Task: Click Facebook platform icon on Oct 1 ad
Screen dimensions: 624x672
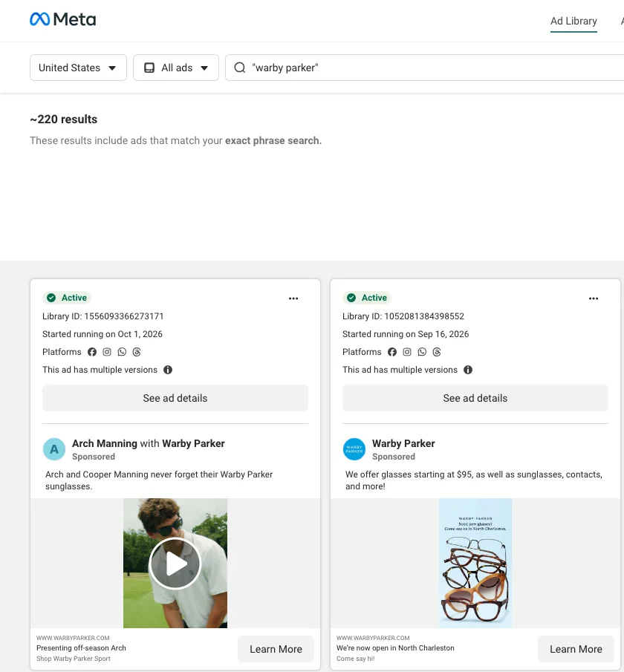Action: point(92,352)
